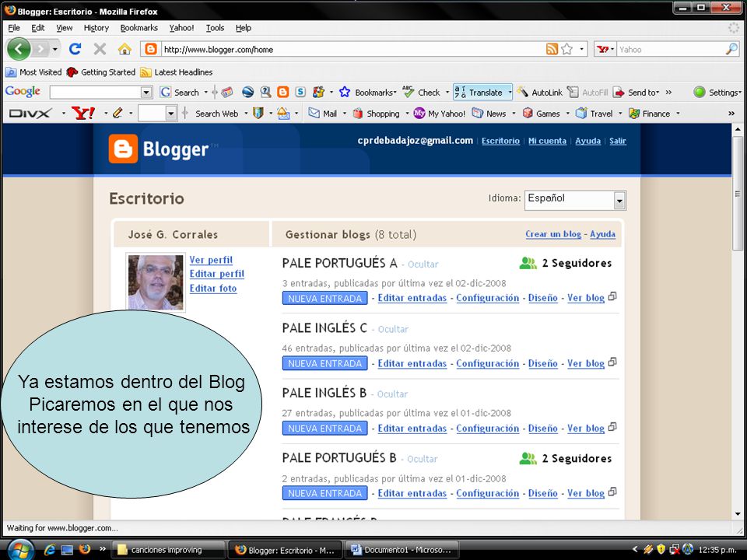Open Latest Headlines bookmark feed

click(177, 72)
